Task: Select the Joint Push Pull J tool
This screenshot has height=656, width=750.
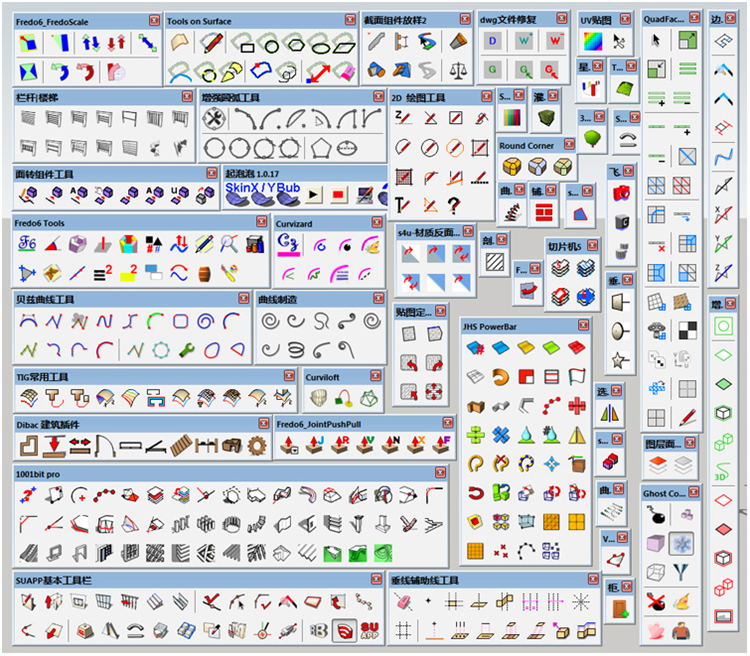Action: point(315,445)
